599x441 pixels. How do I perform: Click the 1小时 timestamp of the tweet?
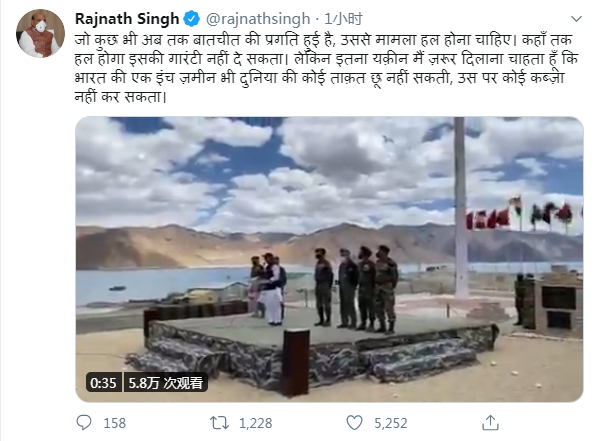click(343, 19)
